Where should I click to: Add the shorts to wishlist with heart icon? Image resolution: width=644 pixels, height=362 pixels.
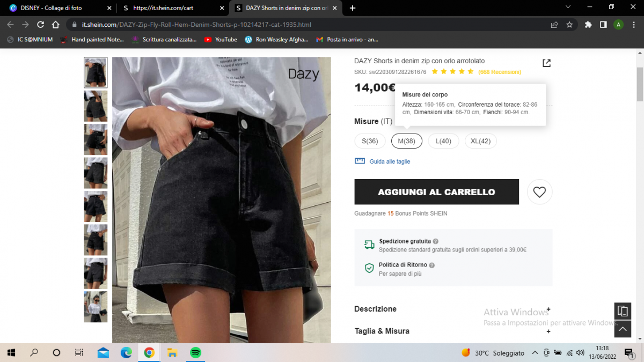point(539,192)
